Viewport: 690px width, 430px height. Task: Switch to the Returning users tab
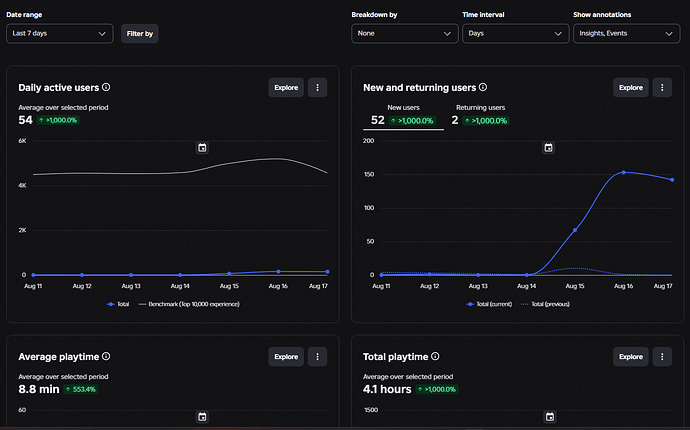480,115
